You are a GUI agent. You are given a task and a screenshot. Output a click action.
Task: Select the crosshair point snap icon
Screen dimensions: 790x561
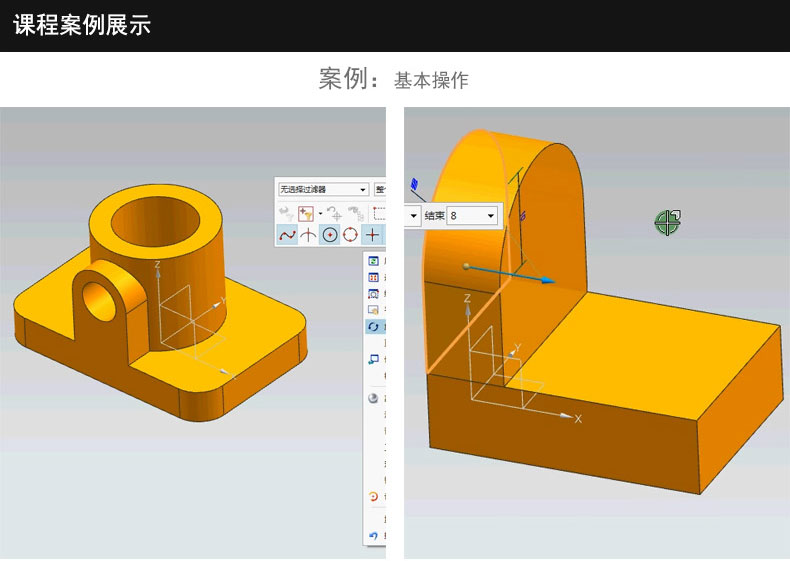click(x=372, y=235)
